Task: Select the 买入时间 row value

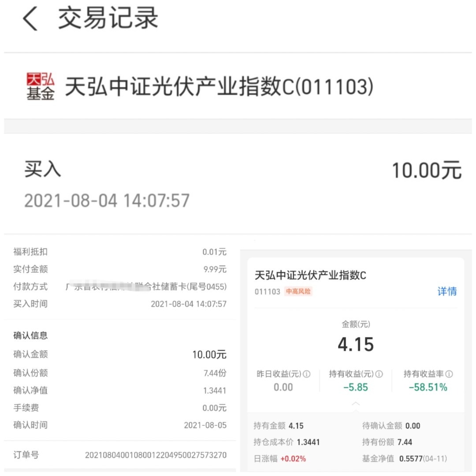Action: pyautogui.click(x=189, y=304)
